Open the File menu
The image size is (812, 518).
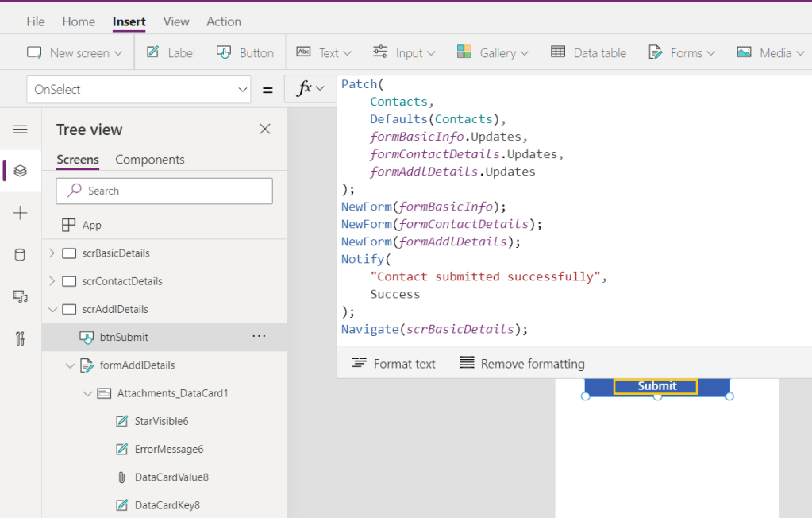pyautogui.click(x=36, y=21)
